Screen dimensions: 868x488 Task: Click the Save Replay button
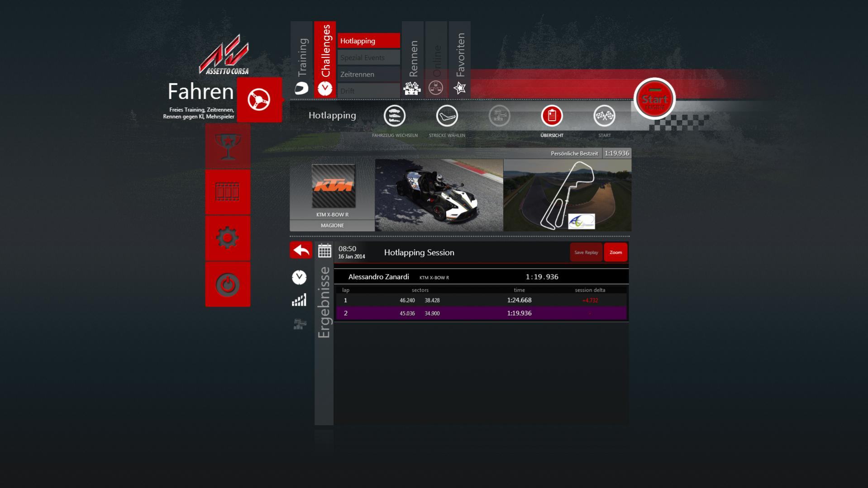586,252
